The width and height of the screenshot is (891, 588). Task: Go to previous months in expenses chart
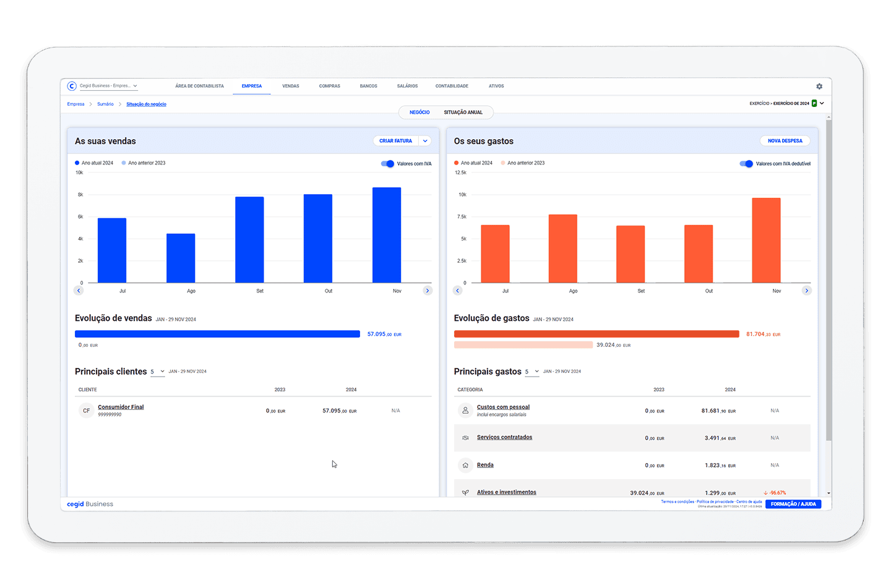(x=458, y=291)
